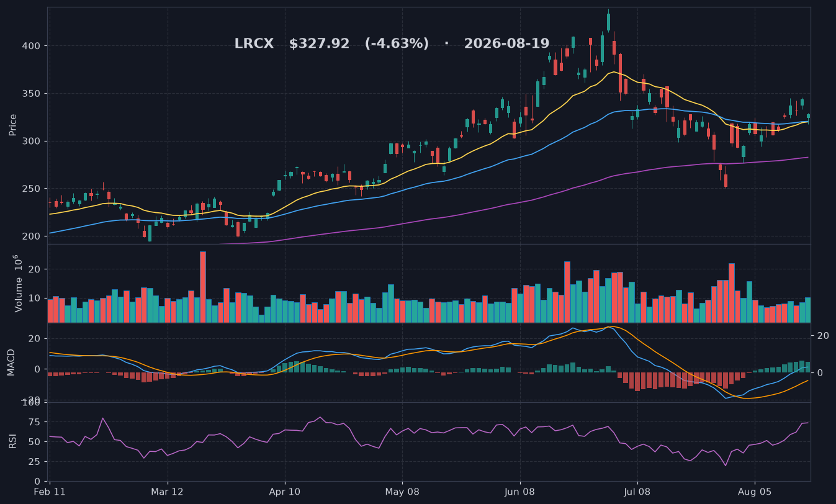The height and width of the screenshot is (504, 836).
Task: Click the RSI 25 axis label
Action: [35, 462]
